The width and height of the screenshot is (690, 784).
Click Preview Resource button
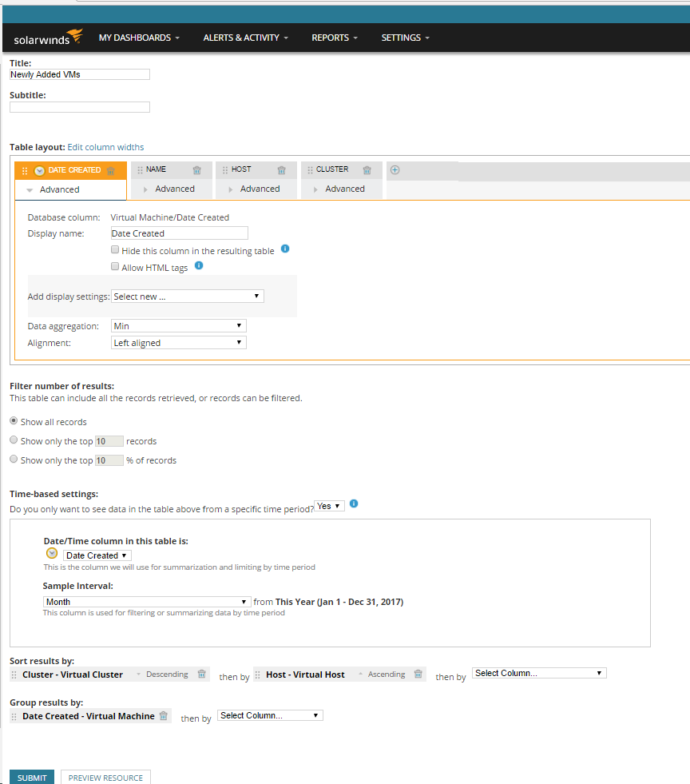[105, 777]
